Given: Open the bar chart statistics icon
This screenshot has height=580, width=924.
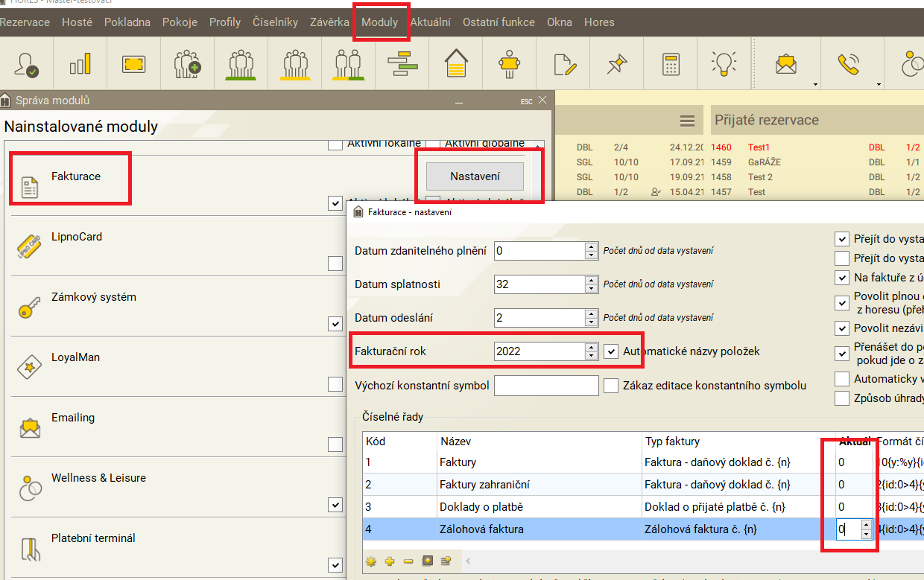Looking at the screenshot, I should (x=80, y=65).
